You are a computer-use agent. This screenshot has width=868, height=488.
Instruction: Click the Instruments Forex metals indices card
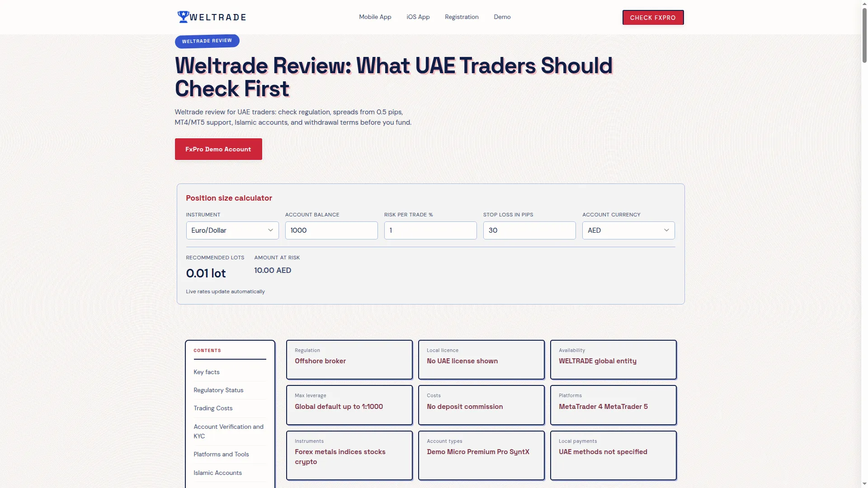[x=349, y=455]
